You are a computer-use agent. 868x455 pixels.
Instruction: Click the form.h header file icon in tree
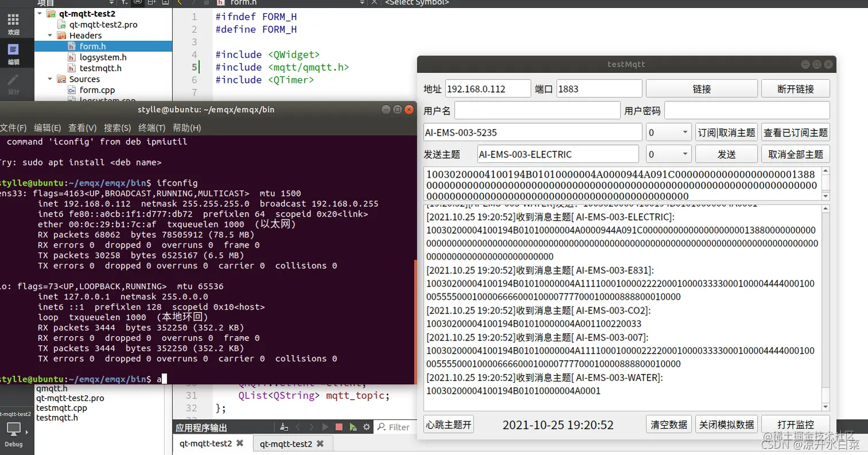click(72, 47)
